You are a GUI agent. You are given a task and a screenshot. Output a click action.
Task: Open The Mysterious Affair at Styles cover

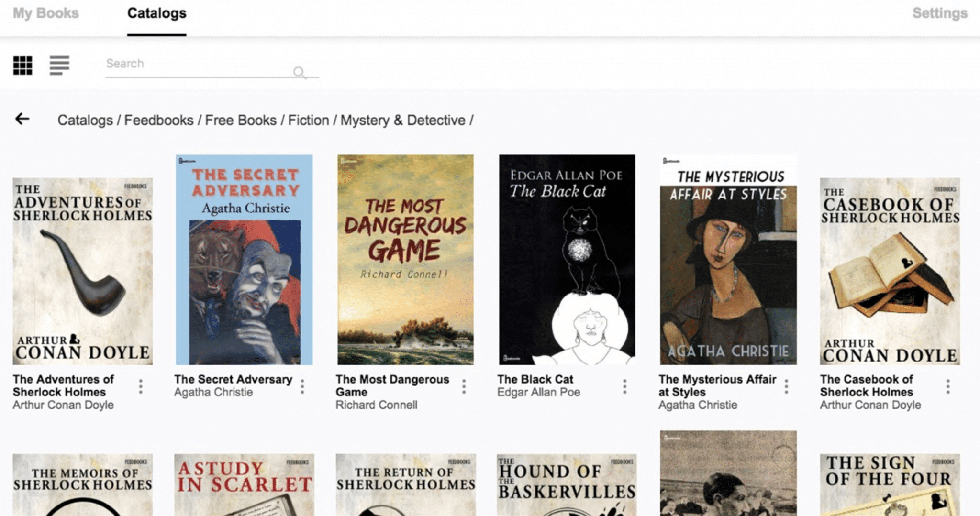(x=728, y=260)
